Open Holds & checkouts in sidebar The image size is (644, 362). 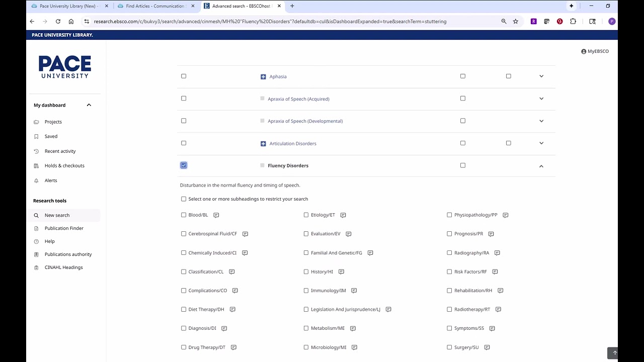64,165
